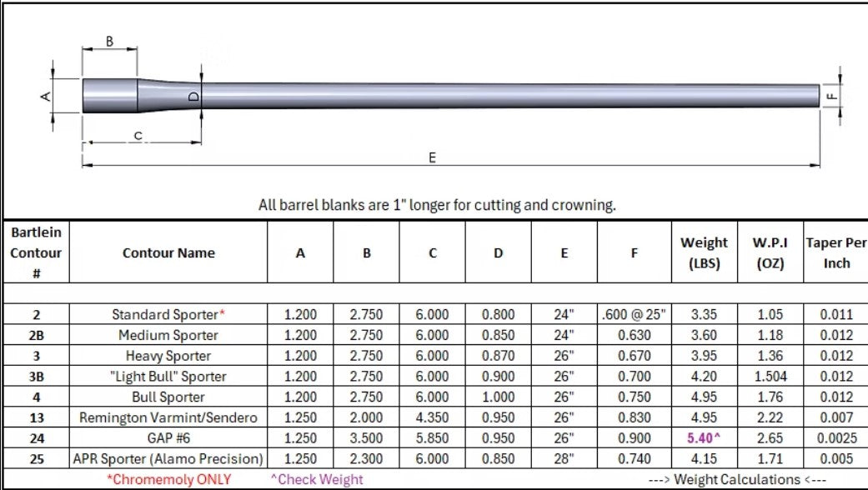
Task: Click the purple 5.40^ weight value
Action: point(704,437)
